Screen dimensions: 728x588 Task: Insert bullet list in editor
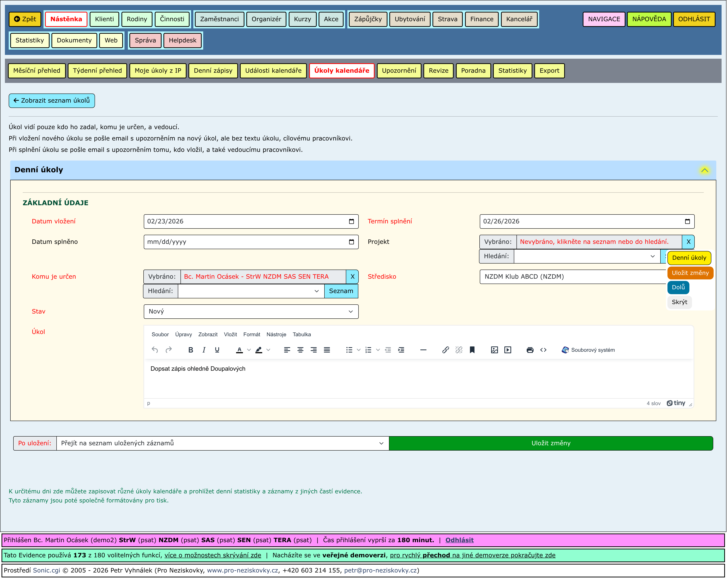pyautogui.click(x=350, y=350)
